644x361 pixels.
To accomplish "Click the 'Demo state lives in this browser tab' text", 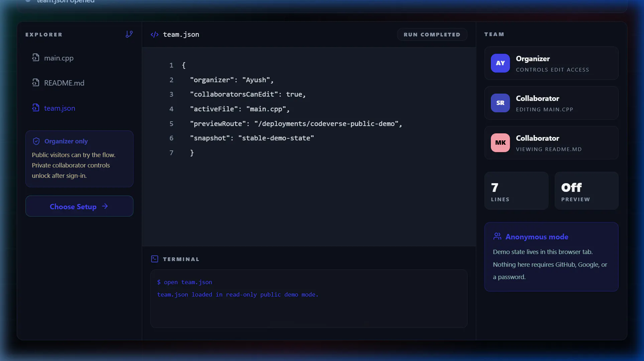I will (543, 252).
